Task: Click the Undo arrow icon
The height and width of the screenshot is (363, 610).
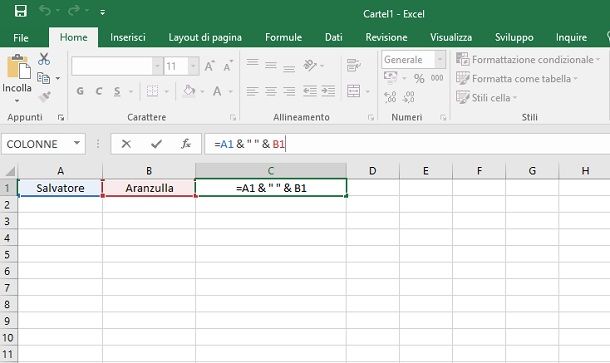Action: pyautogui.click(x=44, y=11)
